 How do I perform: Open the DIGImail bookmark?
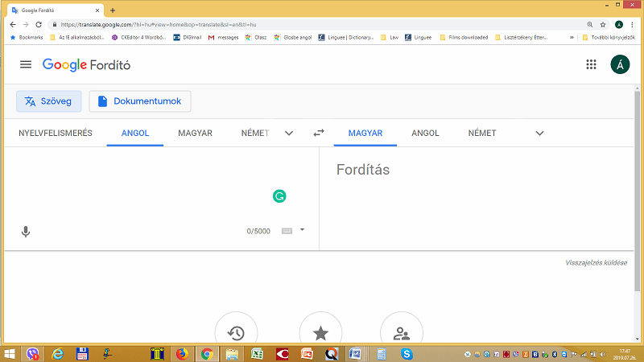188,37
